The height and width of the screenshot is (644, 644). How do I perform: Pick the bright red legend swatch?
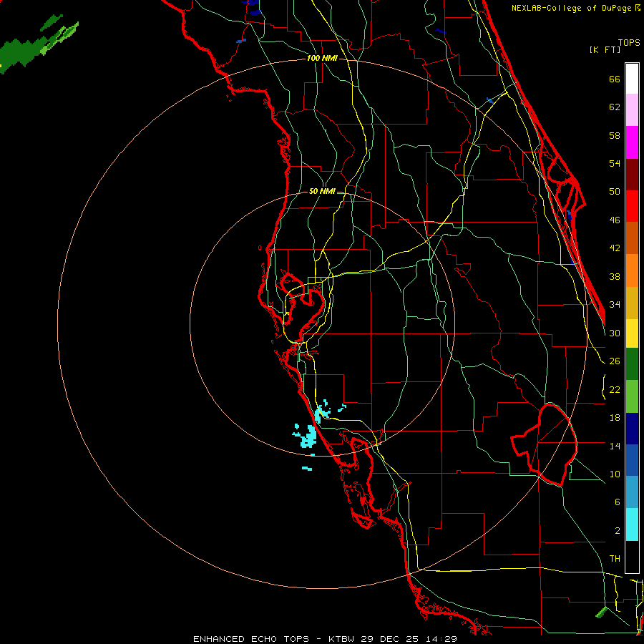point(632,206)
